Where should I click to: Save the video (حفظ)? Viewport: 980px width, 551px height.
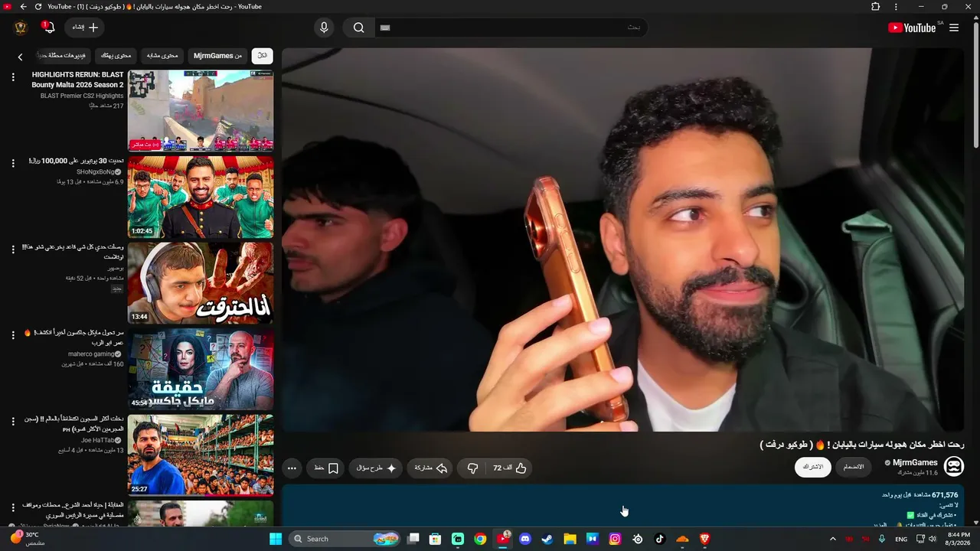coord(326,468)
